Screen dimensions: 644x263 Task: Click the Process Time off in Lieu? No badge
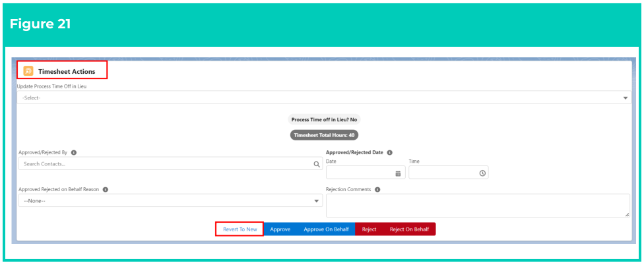(324, 119)
